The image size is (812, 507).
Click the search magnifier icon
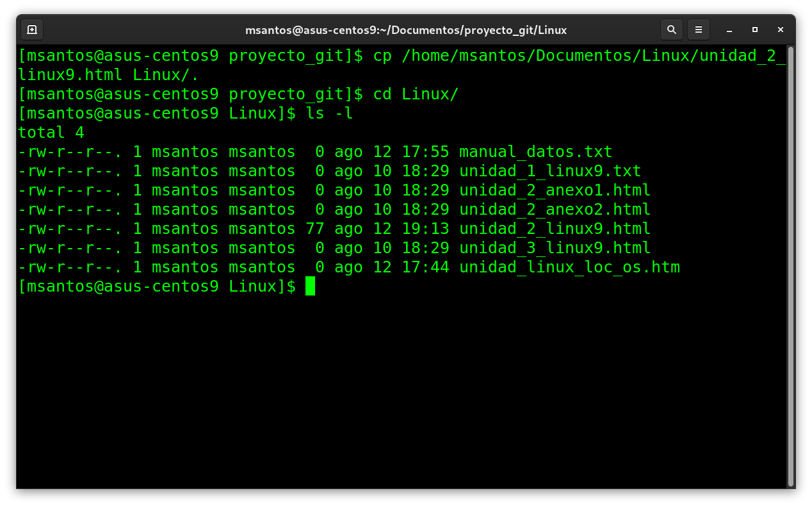pyautogui.click(x=671, y=29)
